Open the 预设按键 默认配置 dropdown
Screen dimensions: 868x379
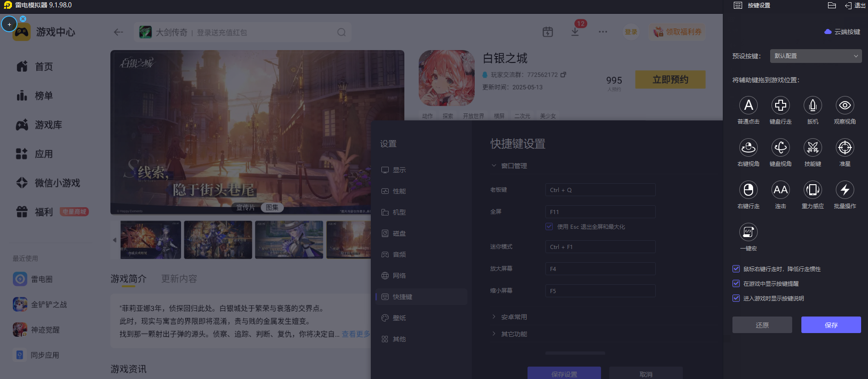coord(816,56)
